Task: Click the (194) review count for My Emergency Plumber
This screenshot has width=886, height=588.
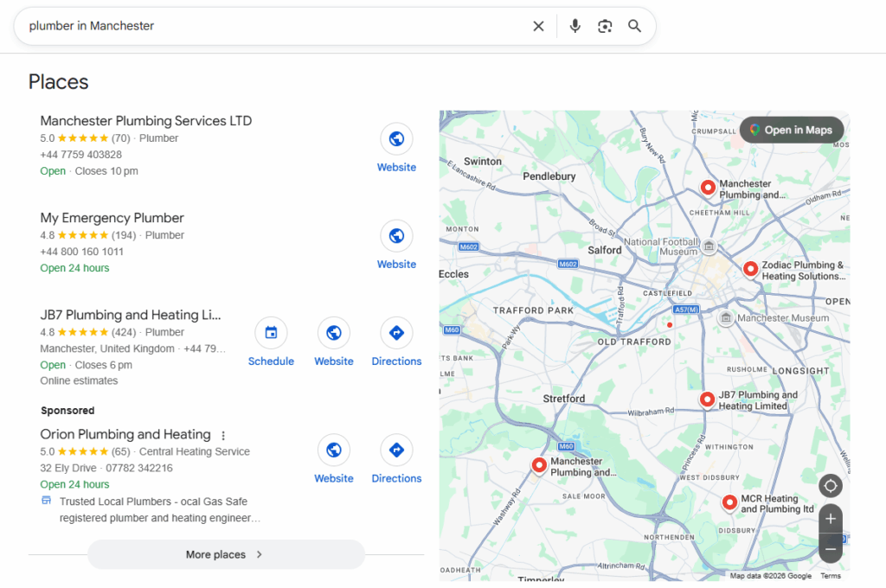Action: pos(124,235)
